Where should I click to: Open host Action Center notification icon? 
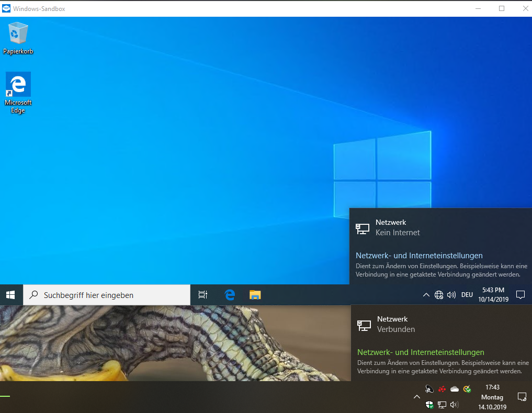click(x=522, y=397)
